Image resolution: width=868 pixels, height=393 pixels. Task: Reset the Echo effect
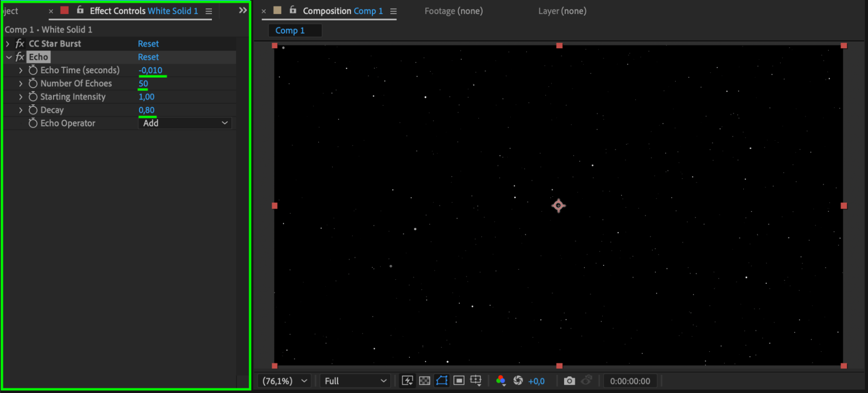[148, 57]
